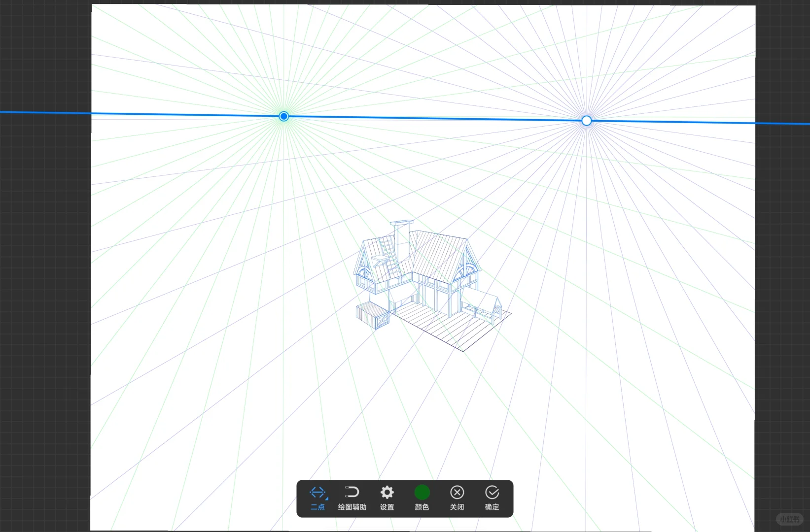
Task: Toggle drawing assist (绘图辅助)
Action: 352,498
